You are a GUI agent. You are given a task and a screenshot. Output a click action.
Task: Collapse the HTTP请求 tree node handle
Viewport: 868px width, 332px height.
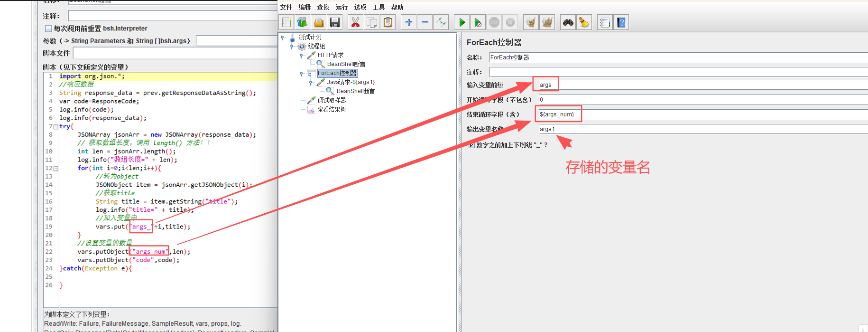301,55
